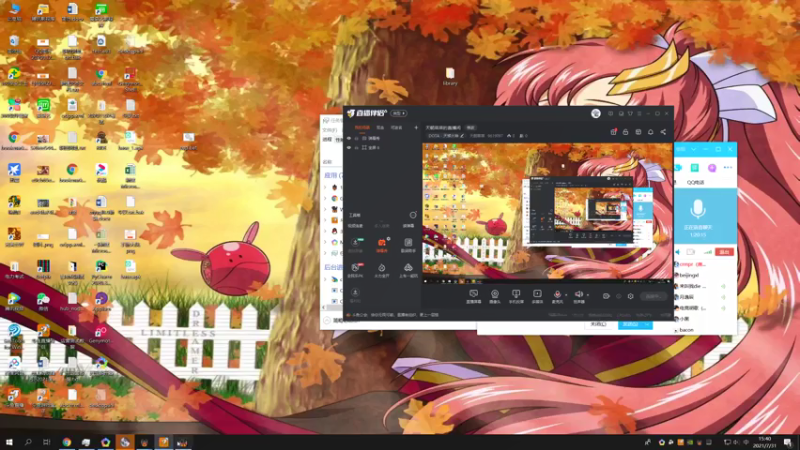Open the File menu in Task Manager

coord(328,130)
